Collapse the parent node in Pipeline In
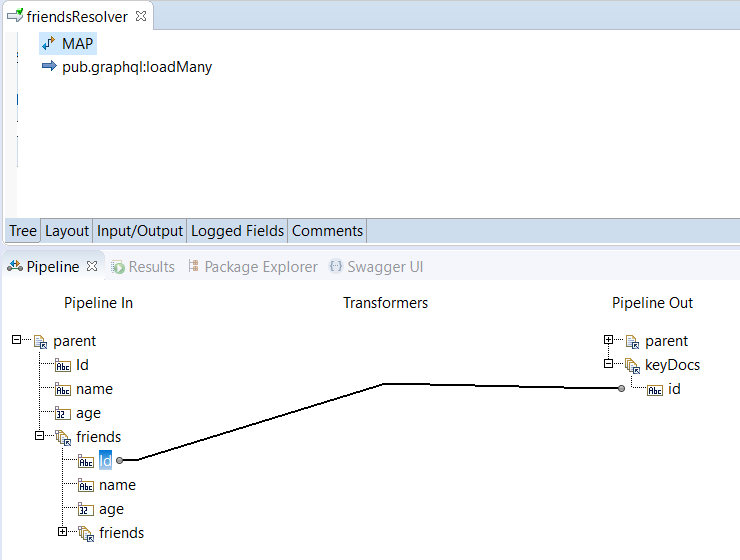 16,340
